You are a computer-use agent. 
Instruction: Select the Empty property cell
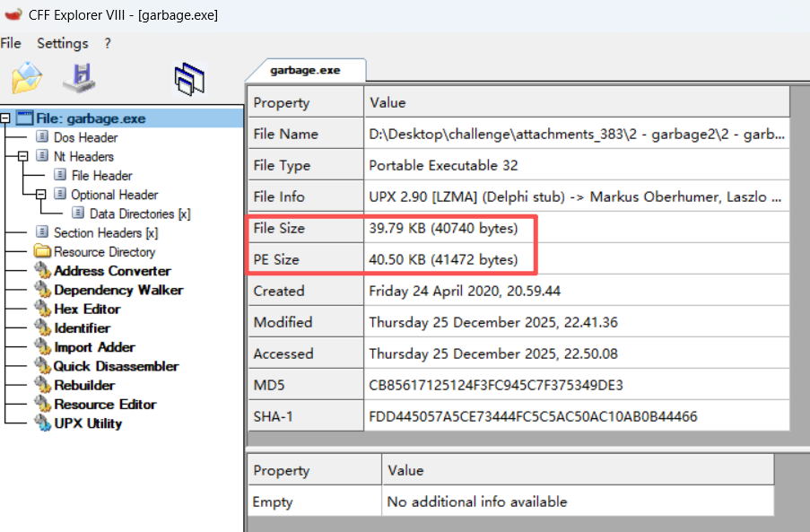click(315, 501)
